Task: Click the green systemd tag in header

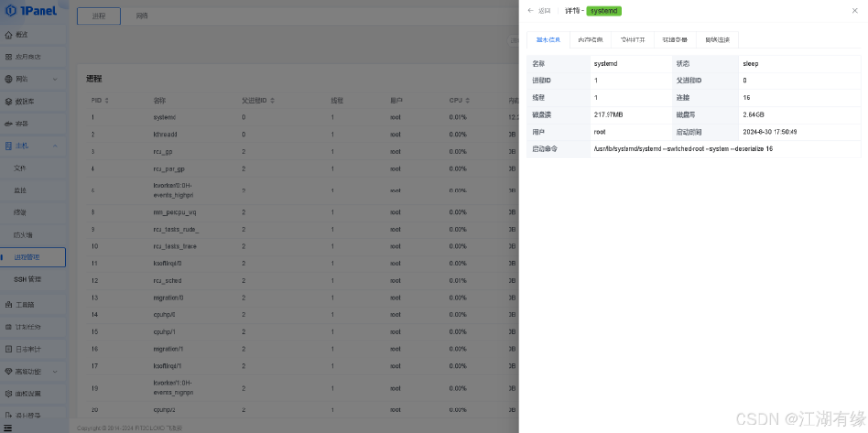Action: (x=604, y=11)
